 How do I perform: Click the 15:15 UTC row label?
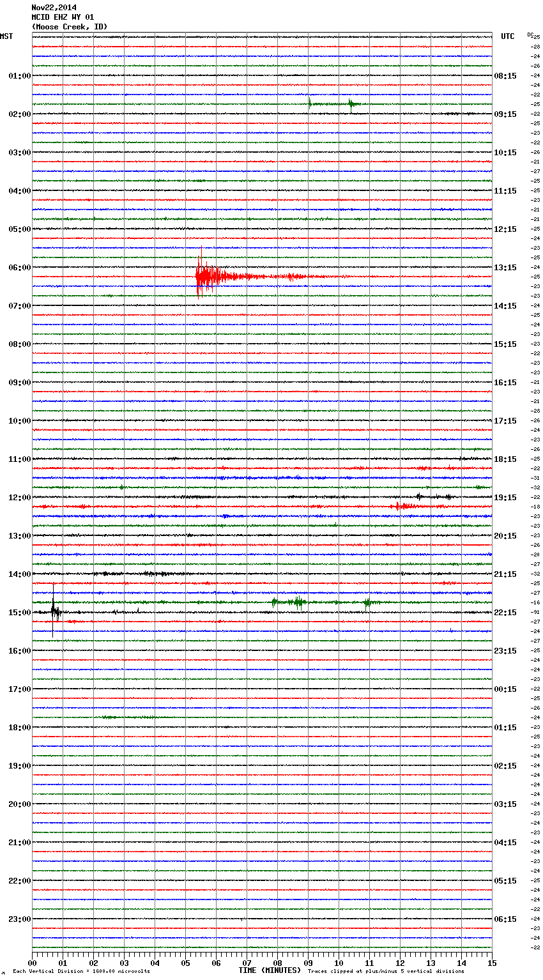pos(505,344)
